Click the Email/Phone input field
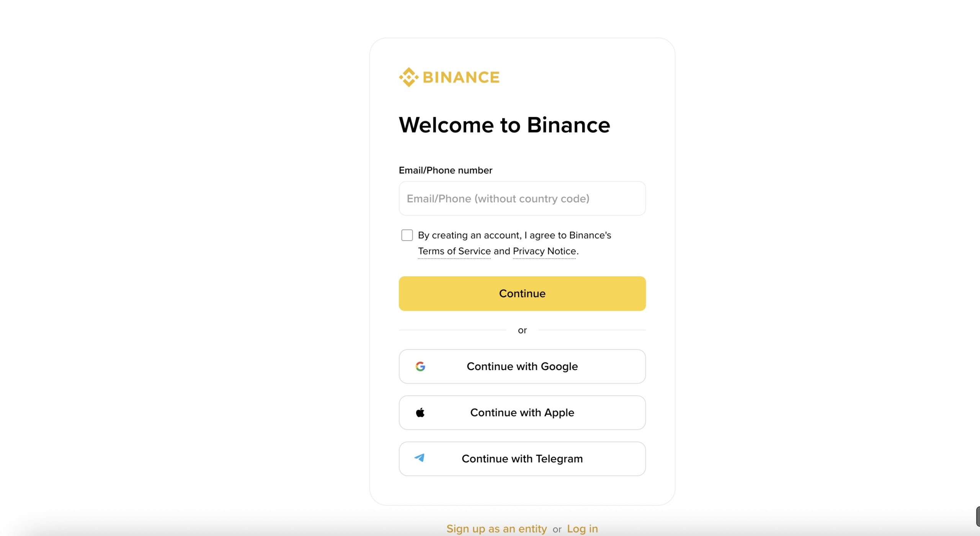This screenshot has height=536, width=980. (x=522, y=198)
